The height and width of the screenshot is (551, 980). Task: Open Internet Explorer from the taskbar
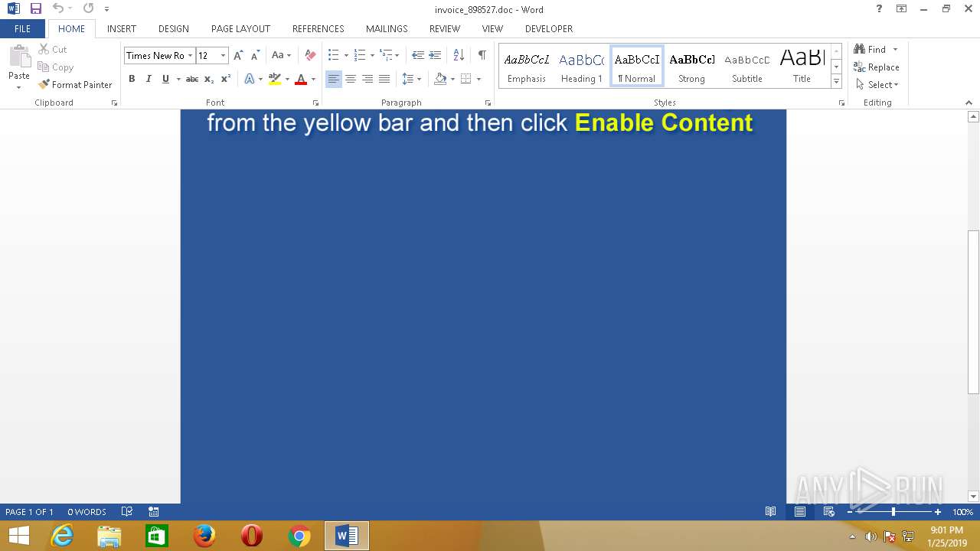pos(61,536)
